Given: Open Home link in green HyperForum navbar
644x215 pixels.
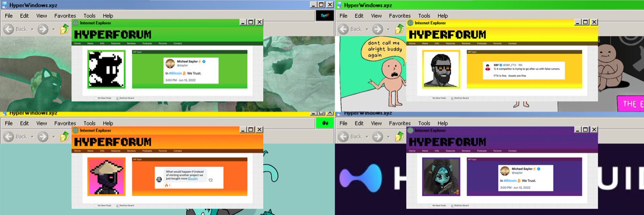Looking at the screenshot, I should [x=77, y=43].
